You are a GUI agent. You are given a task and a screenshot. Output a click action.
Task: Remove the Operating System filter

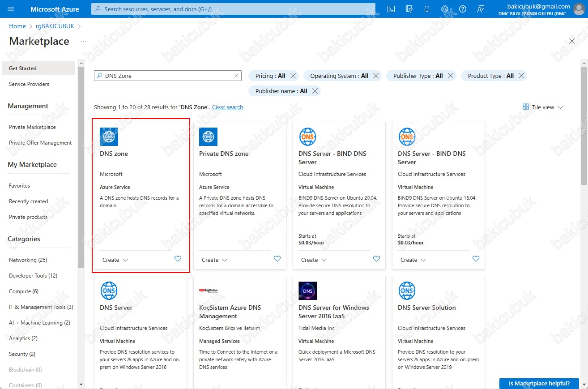tap(376, 76)
